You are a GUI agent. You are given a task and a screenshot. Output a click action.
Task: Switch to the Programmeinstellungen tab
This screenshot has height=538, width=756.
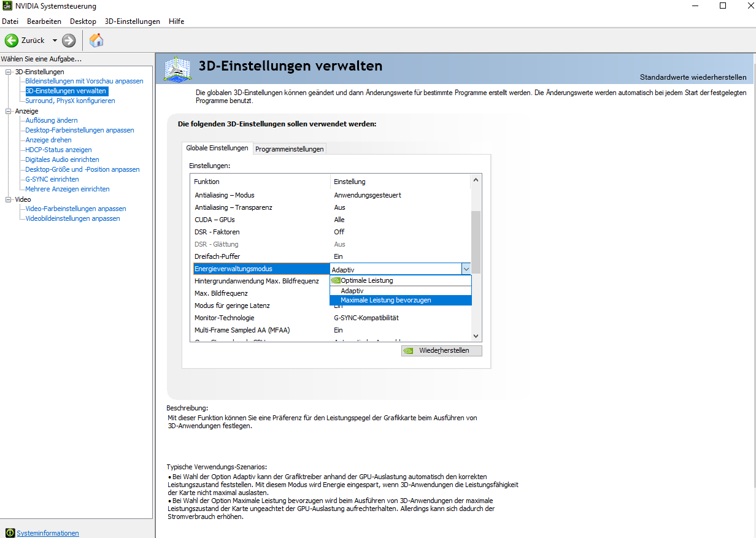[x=289, y=149]
